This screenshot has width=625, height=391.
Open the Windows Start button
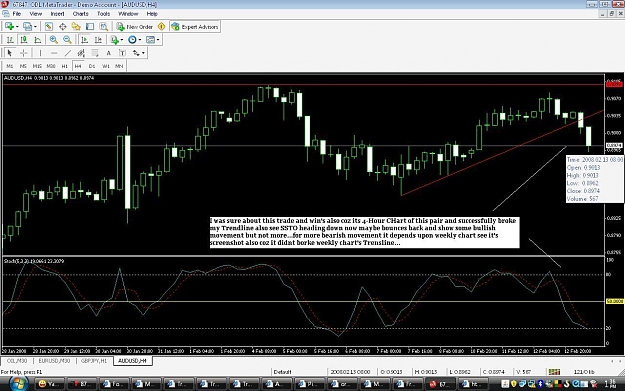coord(18,384)
